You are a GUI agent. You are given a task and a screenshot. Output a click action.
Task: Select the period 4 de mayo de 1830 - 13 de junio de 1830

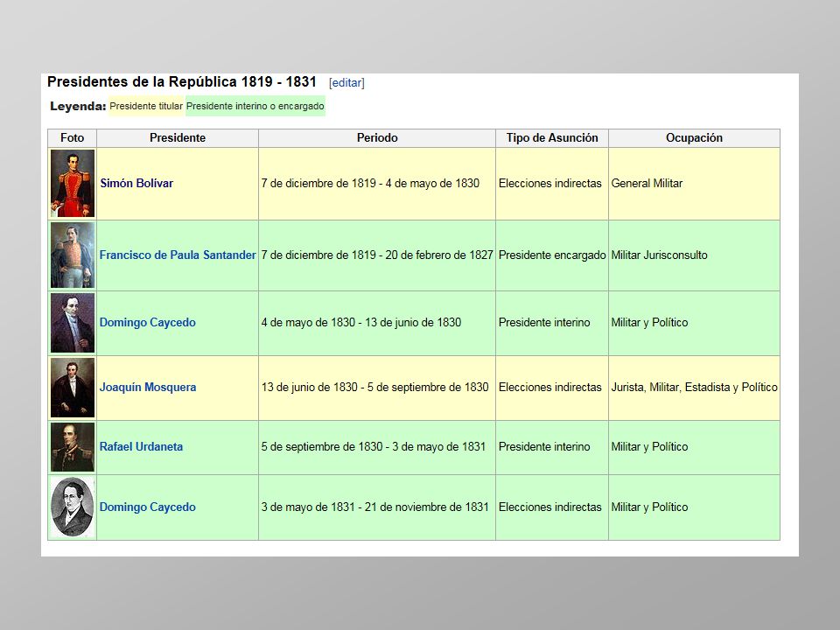[361, 323]
